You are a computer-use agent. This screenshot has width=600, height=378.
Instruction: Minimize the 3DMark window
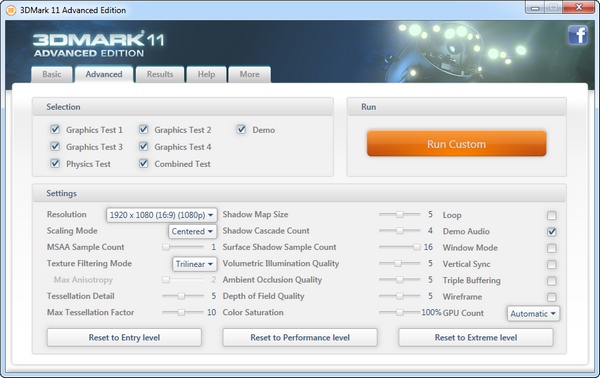coord(535,7)
